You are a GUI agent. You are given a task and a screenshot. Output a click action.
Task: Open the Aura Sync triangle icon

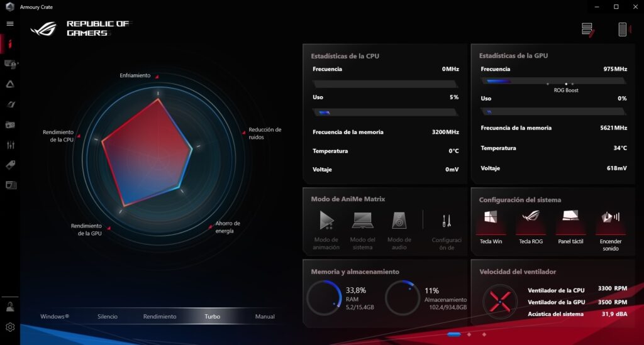coord(10,84)
